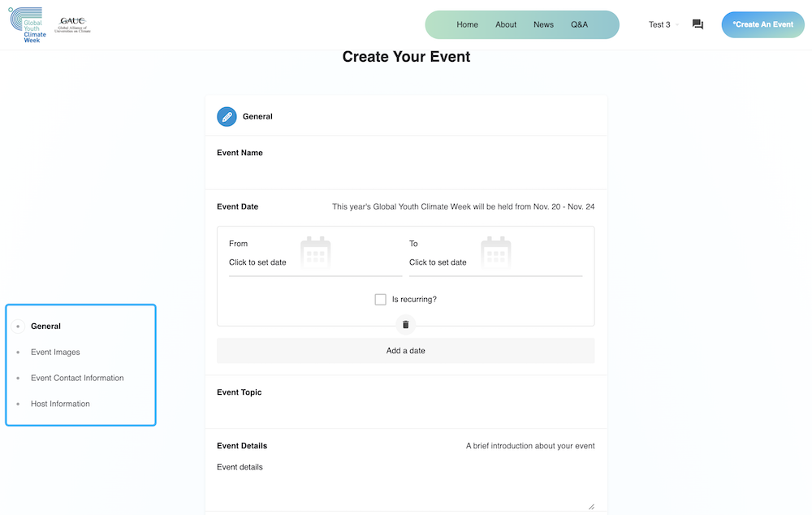
Task: Open the About page
Action: click(505, 24)
